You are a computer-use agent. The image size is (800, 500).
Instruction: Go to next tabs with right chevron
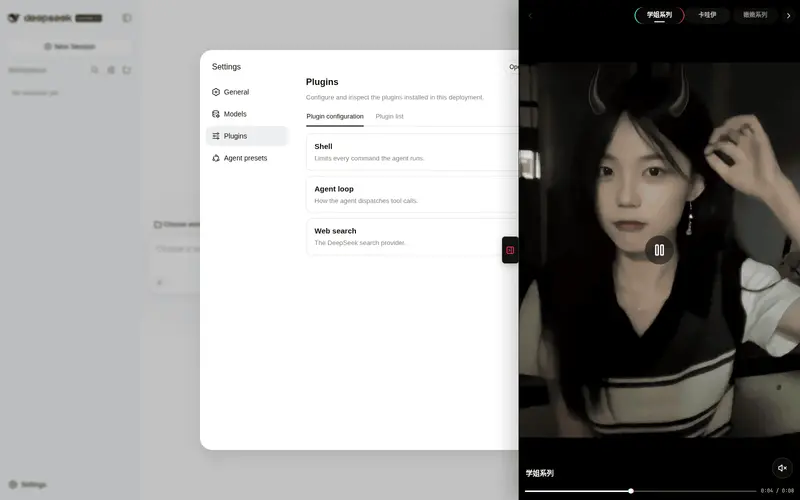point(788,15)
